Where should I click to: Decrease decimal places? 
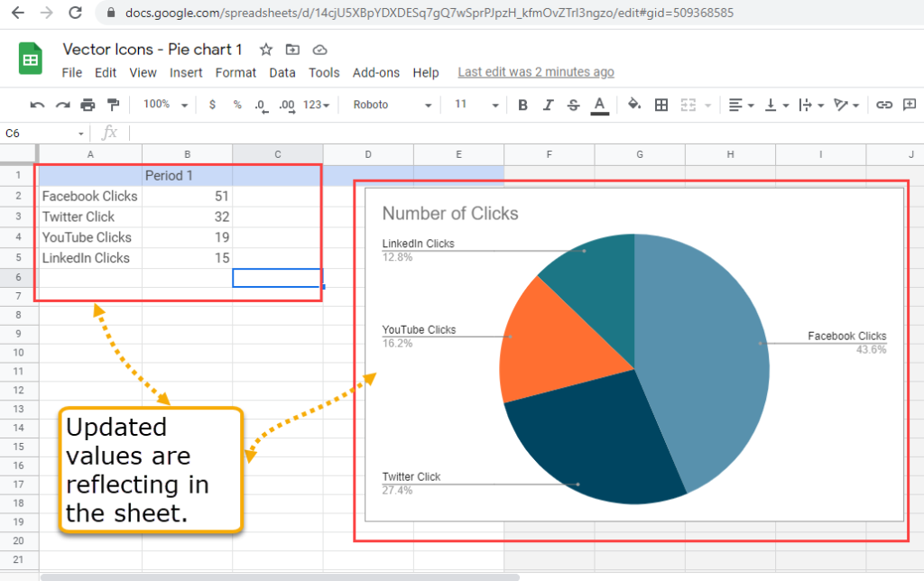(261, 106)
